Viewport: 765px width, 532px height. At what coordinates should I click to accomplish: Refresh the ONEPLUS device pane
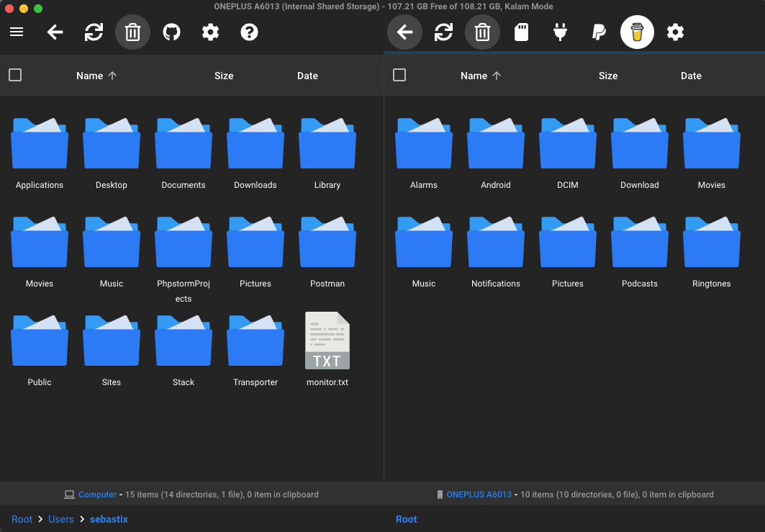pos(443,32)
